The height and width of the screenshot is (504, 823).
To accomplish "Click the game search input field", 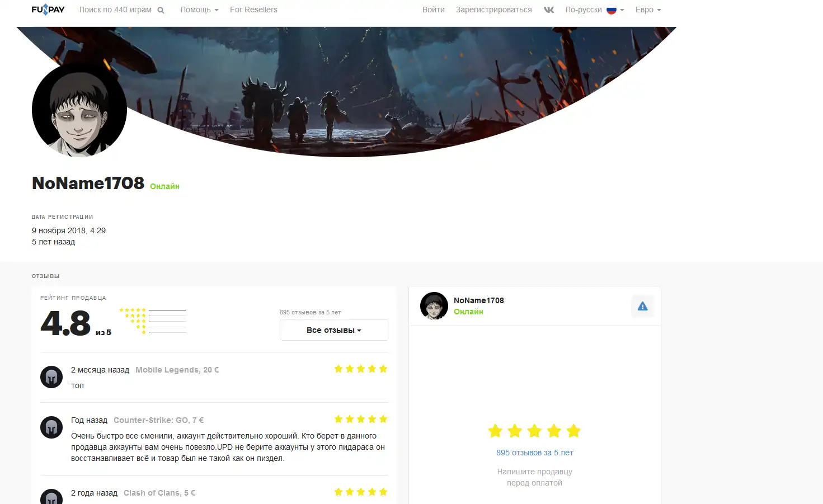I will point(116,10).
